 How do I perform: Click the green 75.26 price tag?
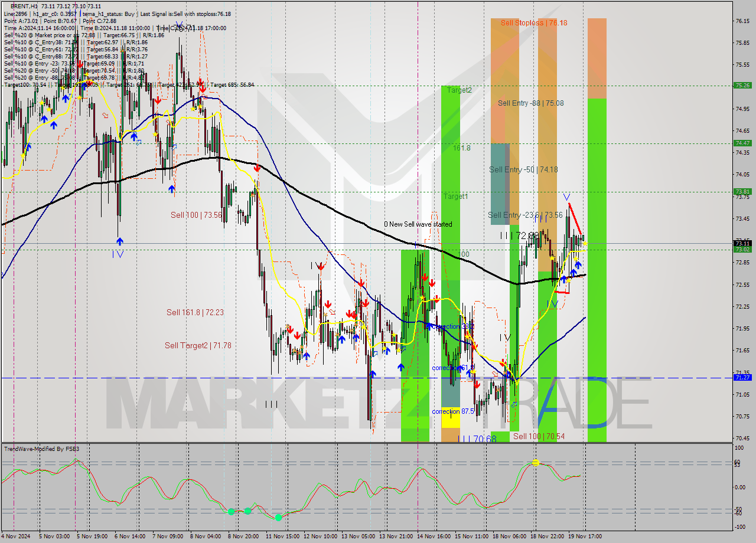coord(742,85)
